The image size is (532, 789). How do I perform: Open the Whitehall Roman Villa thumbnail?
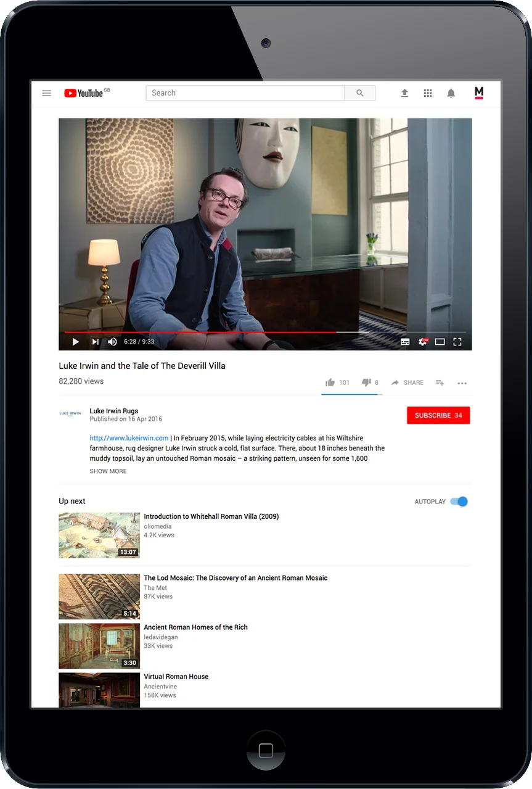pyautogui.click(x=99, y=535)
